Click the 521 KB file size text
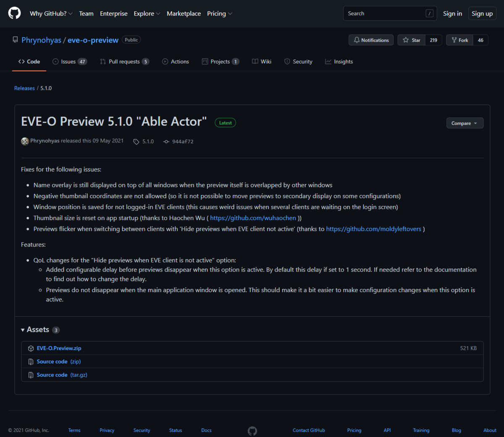The image size is (504, 437). coord(468,348)
